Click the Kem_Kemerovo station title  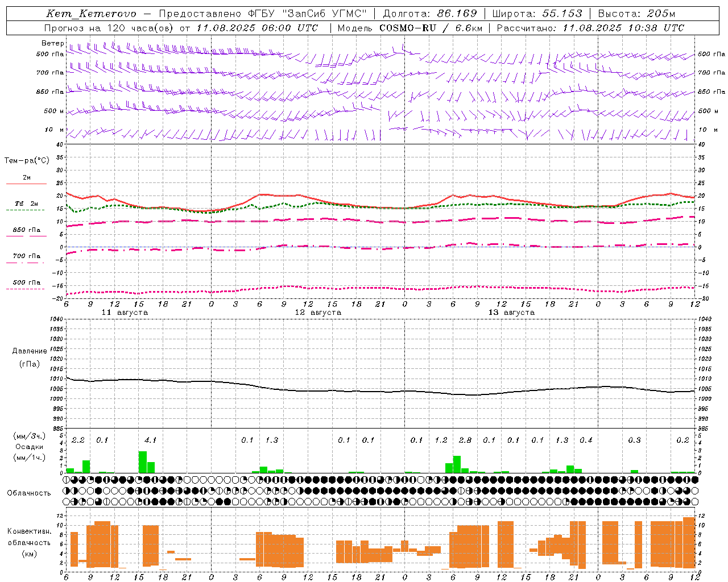click(92, 14)
